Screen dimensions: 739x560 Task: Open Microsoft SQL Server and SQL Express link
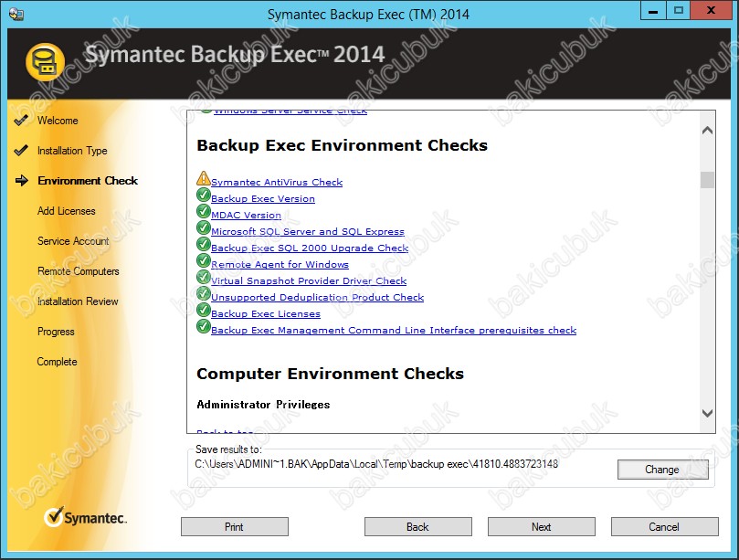coord(308,232)
